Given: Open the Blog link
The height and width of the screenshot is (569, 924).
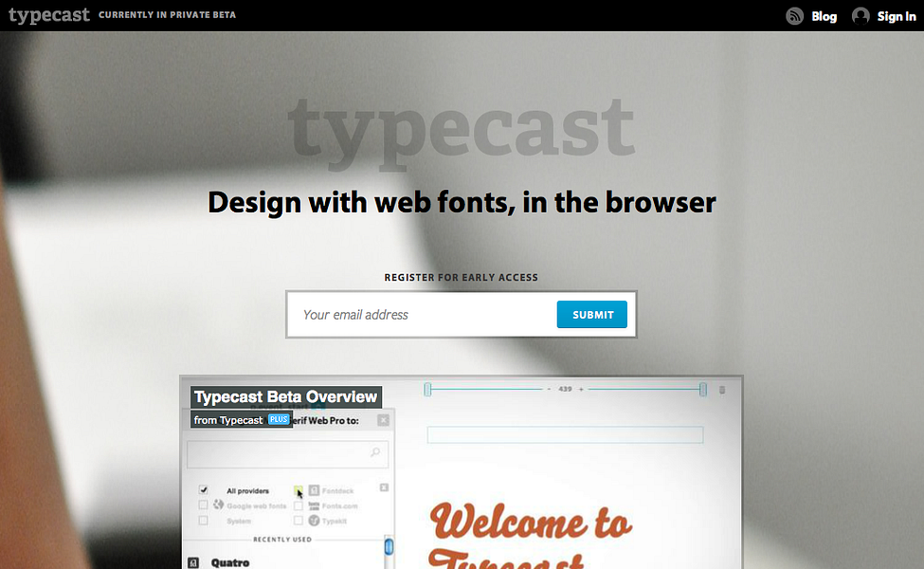Looking at the screenshot, I should 824,16.
